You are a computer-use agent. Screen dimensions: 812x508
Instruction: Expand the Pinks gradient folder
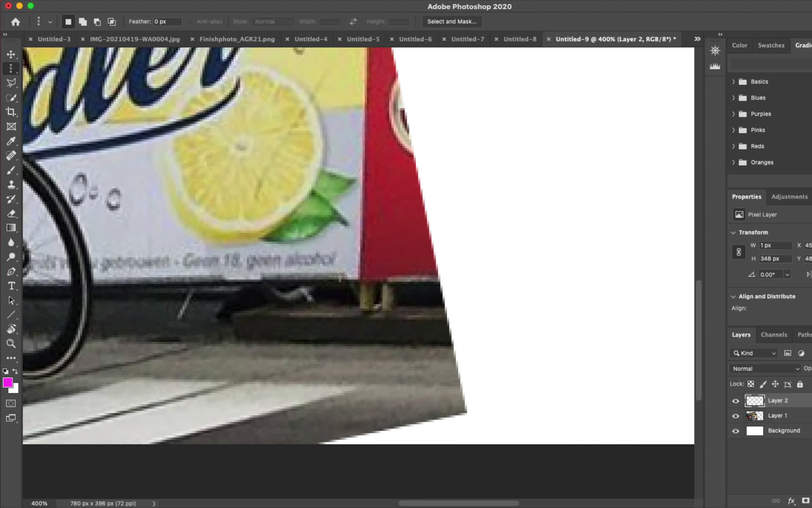(733, 130)
